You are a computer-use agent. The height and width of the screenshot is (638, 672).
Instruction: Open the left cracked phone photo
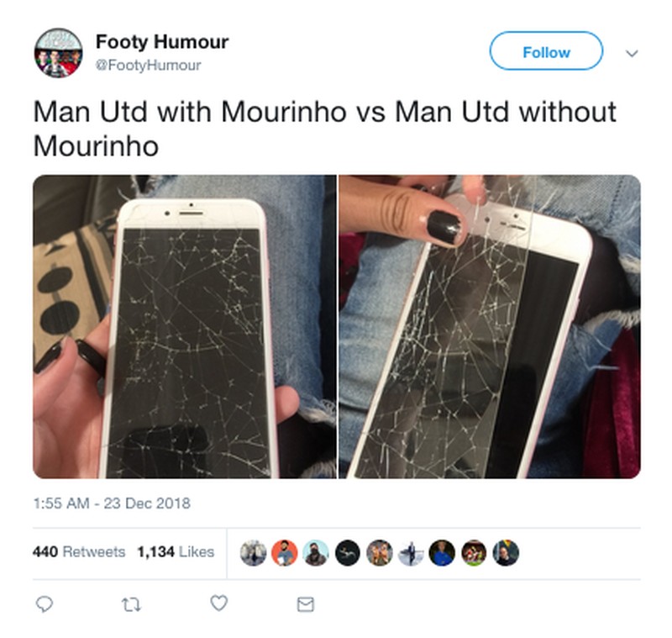click(x=185, y=327)
